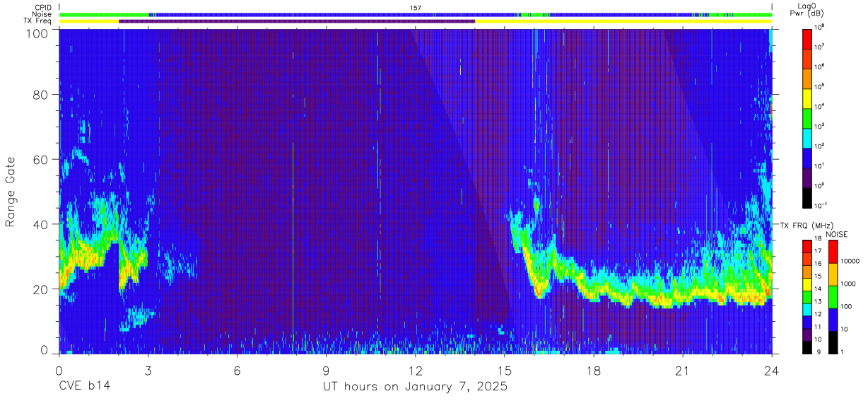Click the red segment of Lag0 power colorbar
This screenshot has height=401, width=868.
(x=807, y=38)
